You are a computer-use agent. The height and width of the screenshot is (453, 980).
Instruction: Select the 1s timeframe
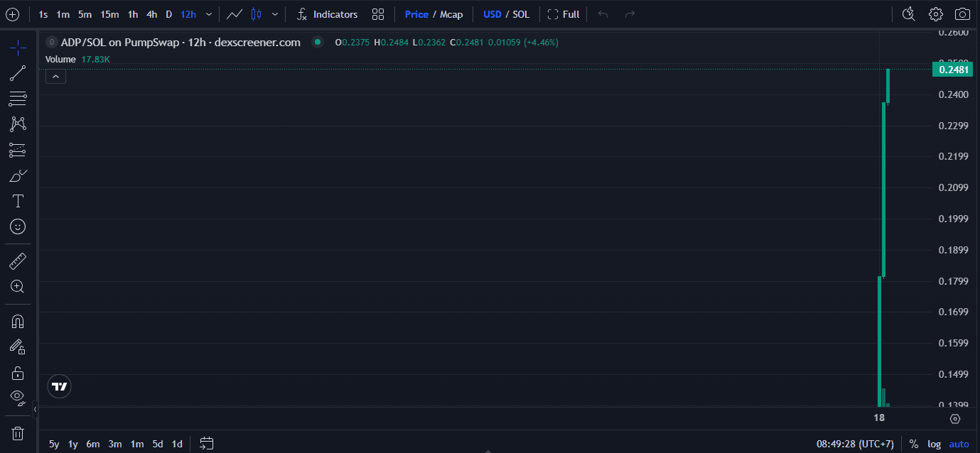pos(43,14)
